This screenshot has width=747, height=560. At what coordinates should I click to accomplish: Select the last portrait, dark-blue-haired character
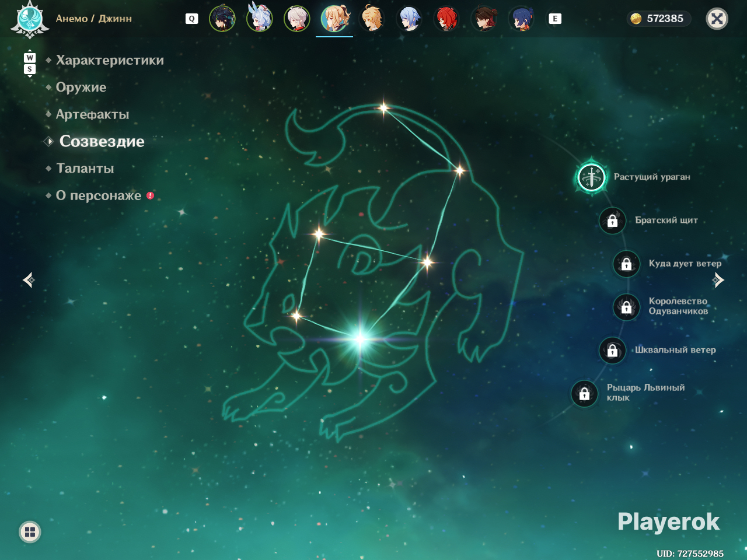521,19
